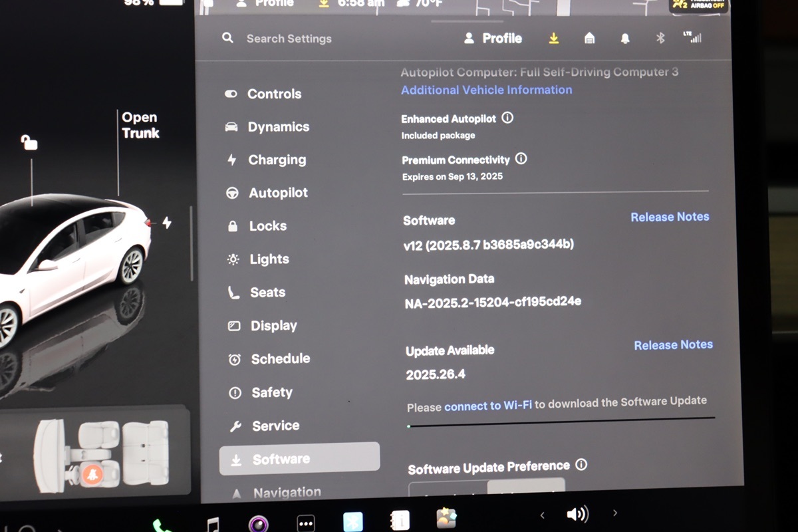
Task: Tap the LTE signal strength icon
Action: tap(692, 37)
